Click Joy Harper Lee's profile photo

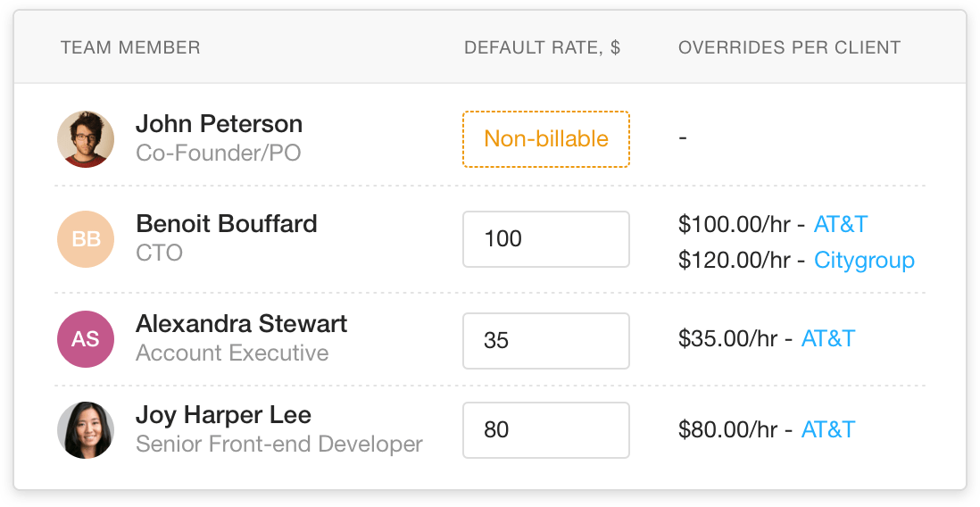(x=86, y=430)
